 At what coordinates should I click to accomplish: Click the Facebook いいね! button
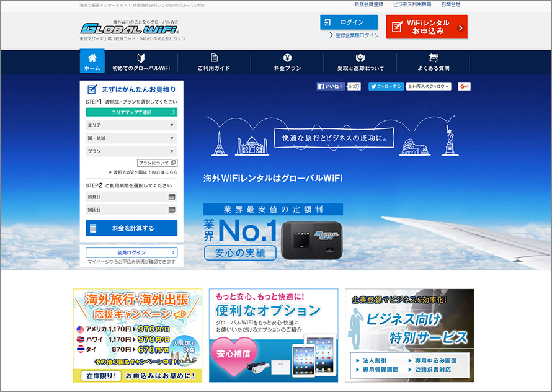point(331,86)
